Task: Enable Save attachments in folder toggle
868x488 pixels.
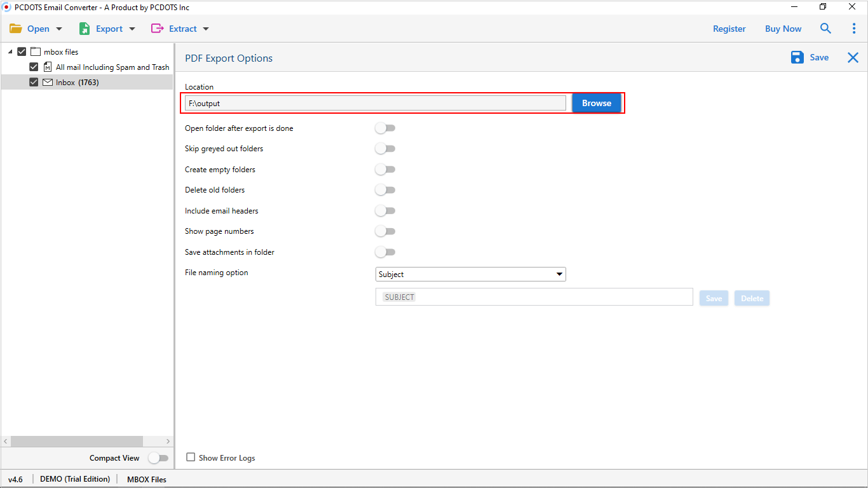Action: tap(385, 252)
